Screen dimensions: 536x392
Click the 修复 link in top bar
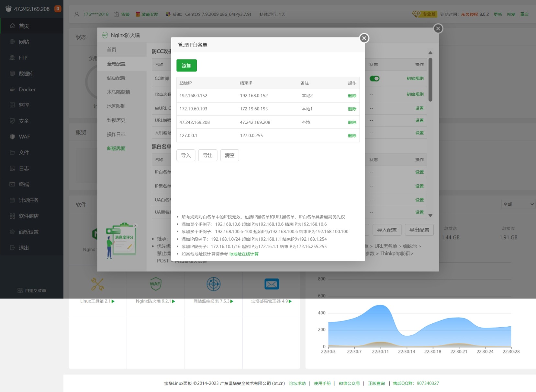(x=511, y=14)
